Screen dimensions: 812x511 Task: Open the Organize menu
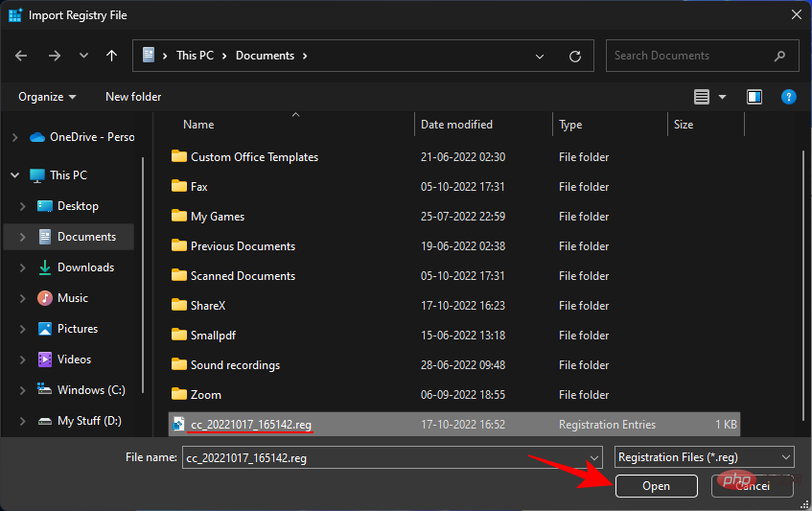click(x=47, y=97)
